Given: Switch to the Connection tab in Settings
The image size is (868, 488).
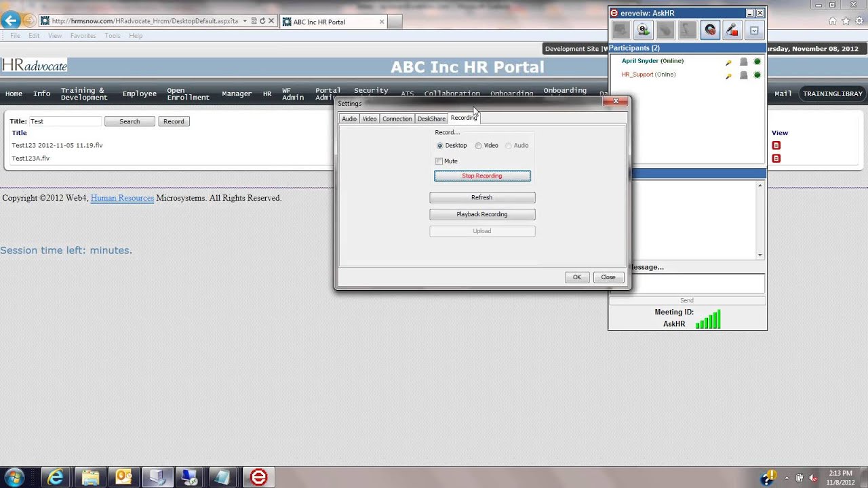Looking at the screenshot, I should [x=397, y=119].
